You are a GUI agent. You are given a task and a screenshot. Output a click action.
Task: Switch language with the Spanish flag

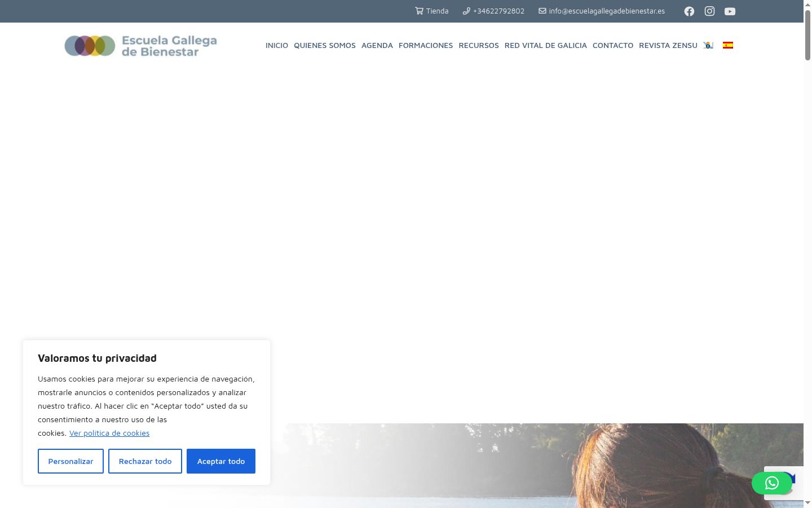728,45
